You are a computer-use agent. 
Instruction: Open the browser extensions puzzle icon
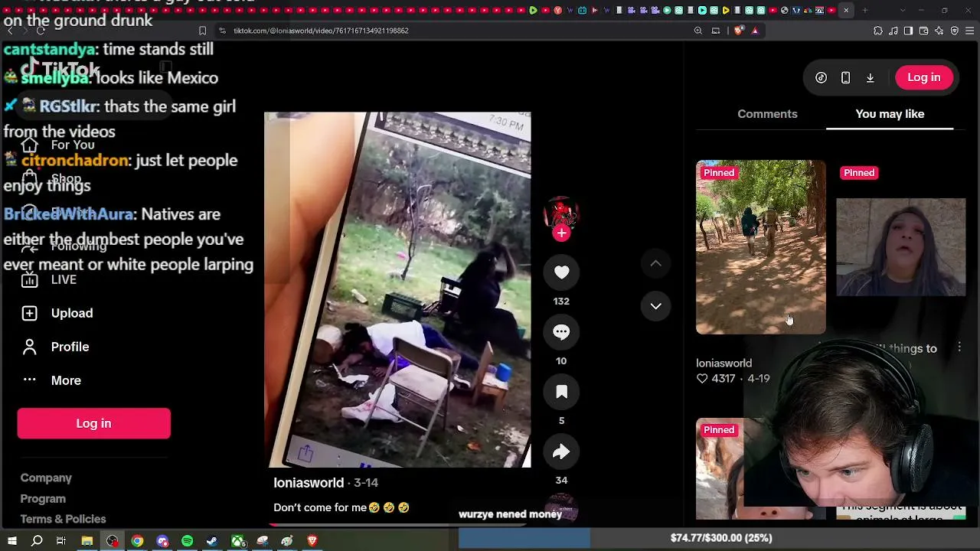tap(878, 31)
